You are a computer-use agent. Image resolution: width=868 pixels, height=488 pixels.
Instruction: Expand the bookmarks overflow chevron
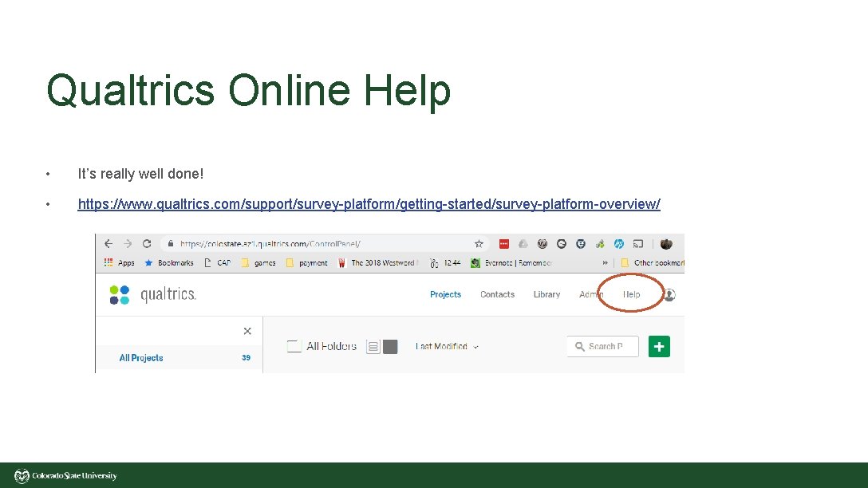point(605,263)
